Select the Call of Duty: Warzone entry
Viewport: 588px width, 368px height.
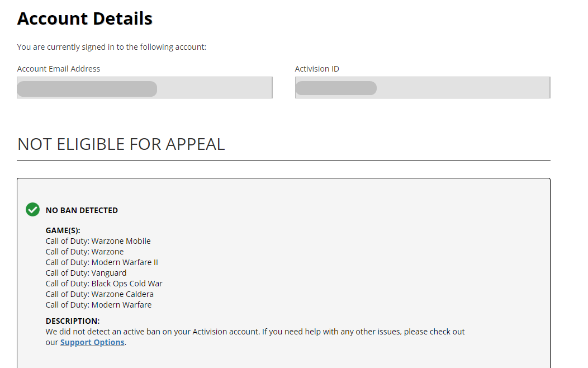[x=84, y=252]
